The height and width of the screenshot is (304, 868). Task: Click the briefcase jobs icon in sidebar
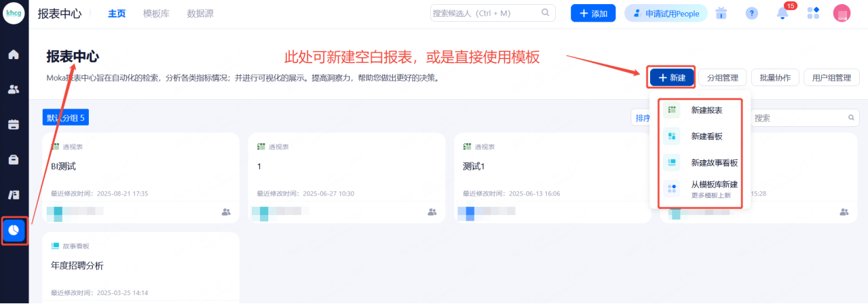[14, 159]
